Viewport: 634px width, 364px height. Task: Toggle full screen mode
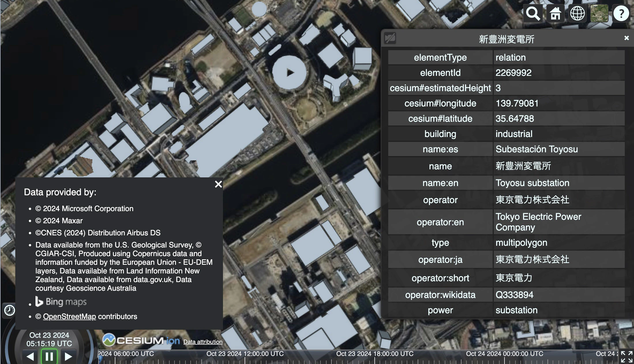(x=627, y=357)
